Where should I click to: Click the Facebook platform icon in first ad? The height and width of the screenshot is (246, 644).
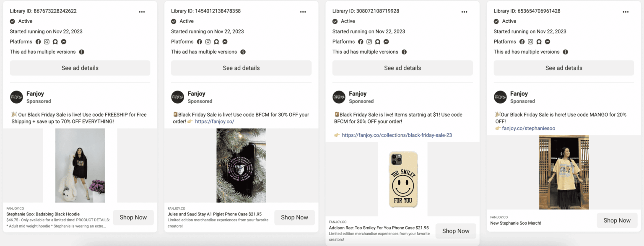point(38,42)
